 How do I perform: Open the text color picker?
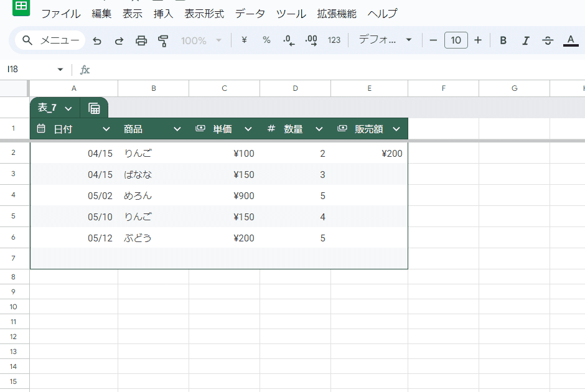[x=571, y=40]
